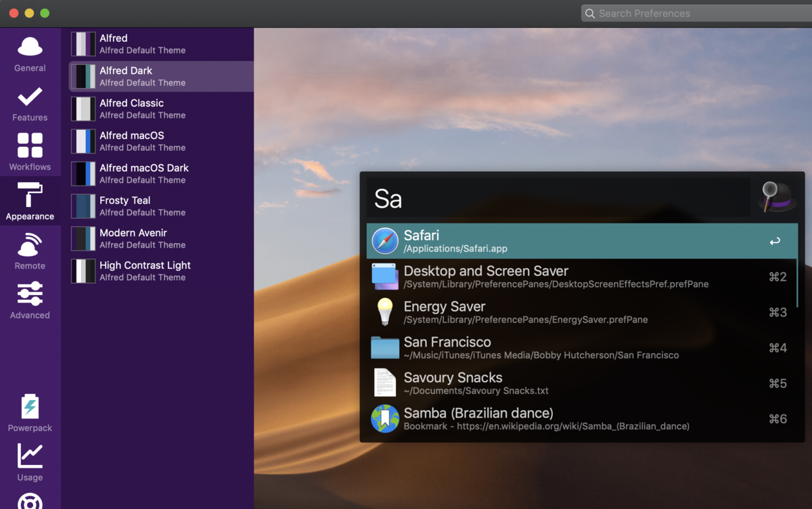Select the Energy Saver result title

(x=445, y=307)
